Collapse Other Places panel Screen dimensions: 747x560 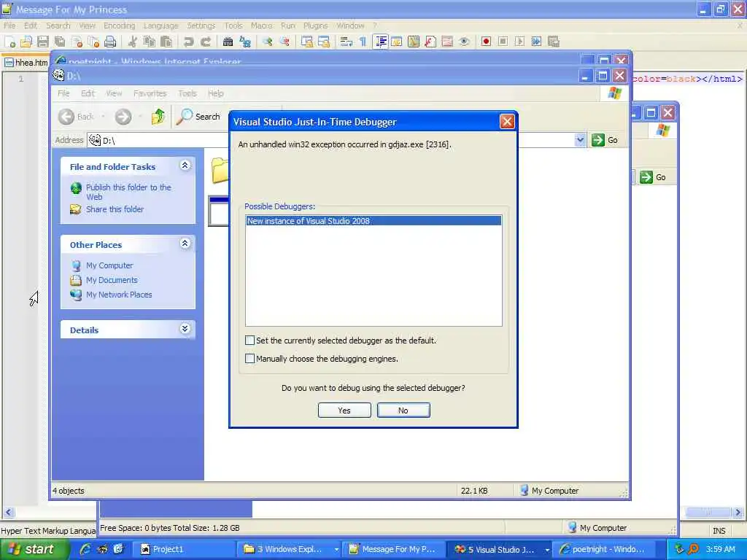coord(185,244)
